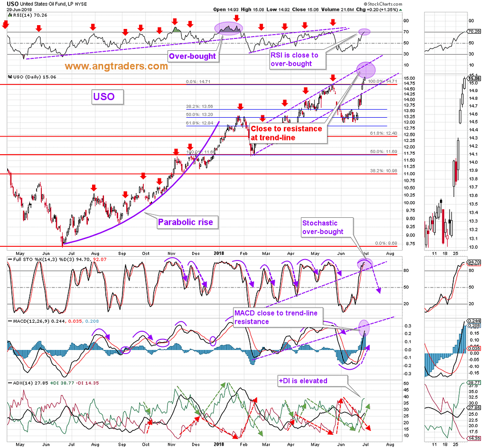
Task: Click the 29-Jun-2018 date label
Action: (19, 9)
